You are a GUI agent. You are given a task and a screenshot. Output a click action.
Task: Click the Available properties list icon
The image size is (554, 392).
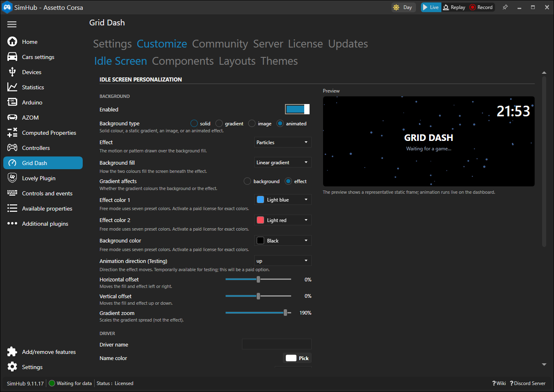coord(12,208)
